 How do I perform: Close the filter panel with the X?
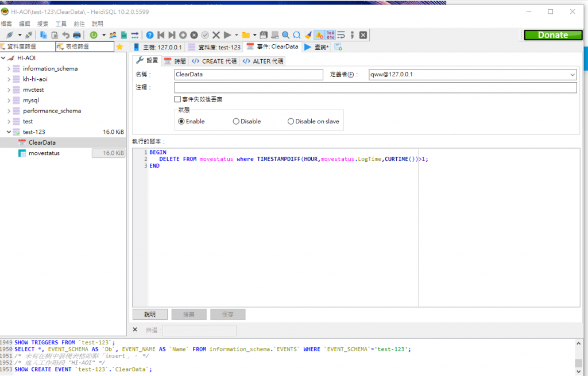(x=135, y=330)
